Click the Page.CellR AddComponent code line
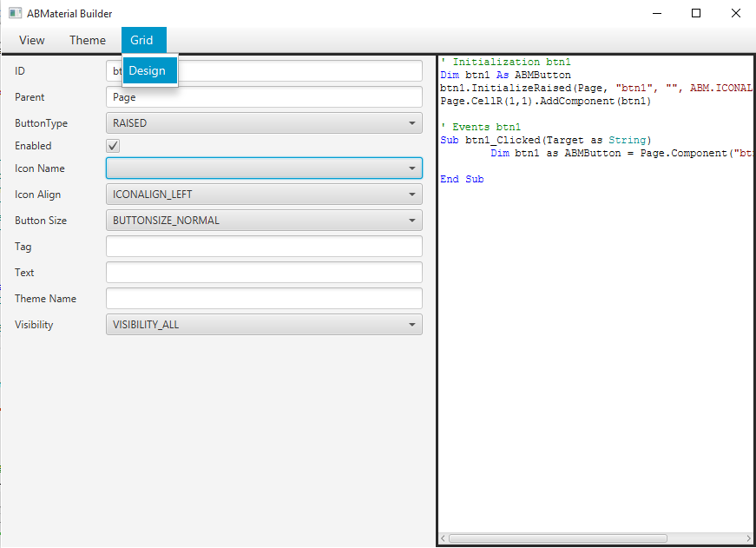Screen dimensions: 756x548 point(545,101)
